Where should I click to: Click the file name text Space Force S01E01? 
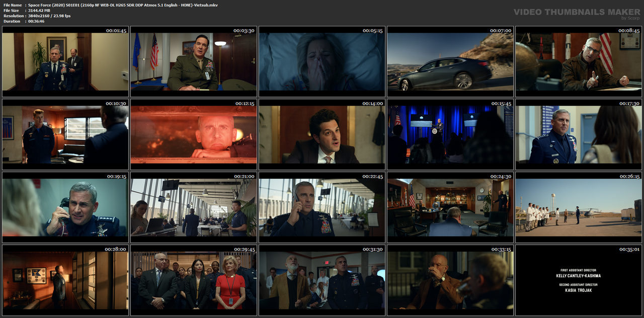[x=123, y=5]
